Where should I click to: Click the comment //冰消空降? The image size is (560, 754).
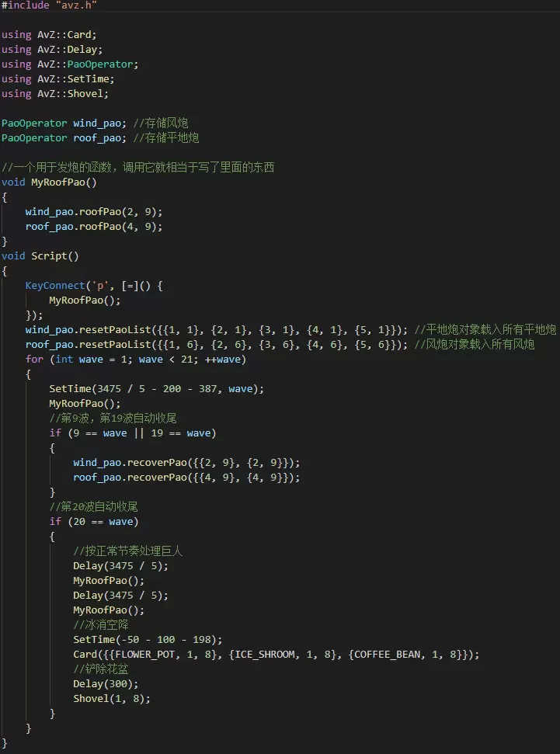pyautogui.click(x=100, y=624)
